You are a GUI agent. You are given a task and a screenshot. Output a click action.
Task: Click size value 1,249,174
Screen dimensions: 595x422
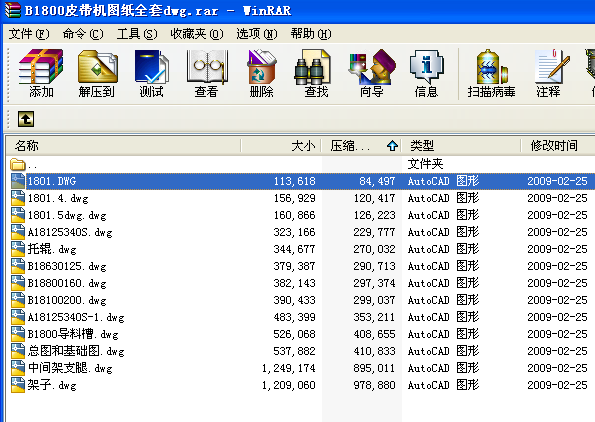pyautogui.click(x=289, y=368)
